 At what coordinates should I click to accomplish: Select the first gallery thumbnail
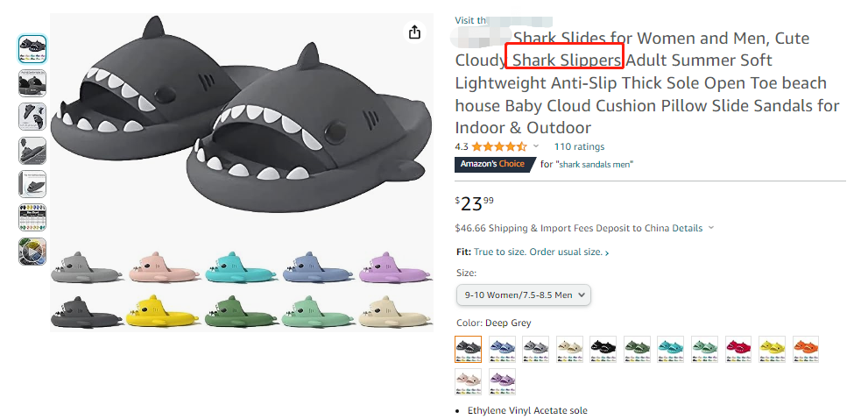[x=32, y=48]
